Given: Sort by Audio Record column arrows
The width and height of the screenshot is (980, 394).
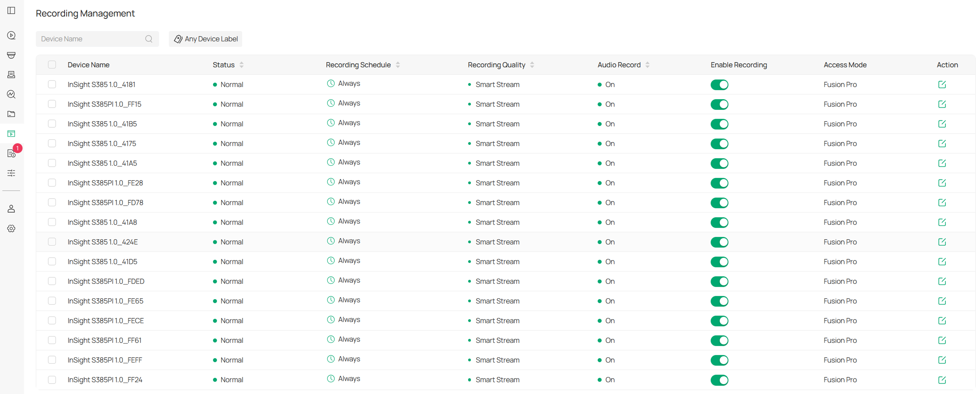Looking at the screenshot, I should pos(647,65).
